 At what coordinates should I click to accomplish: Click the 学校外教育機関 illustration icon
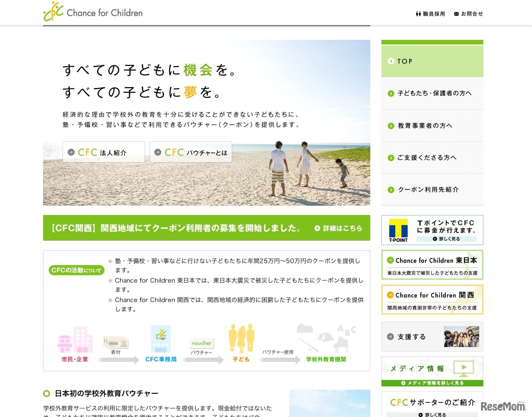click(x=326, y=339)
